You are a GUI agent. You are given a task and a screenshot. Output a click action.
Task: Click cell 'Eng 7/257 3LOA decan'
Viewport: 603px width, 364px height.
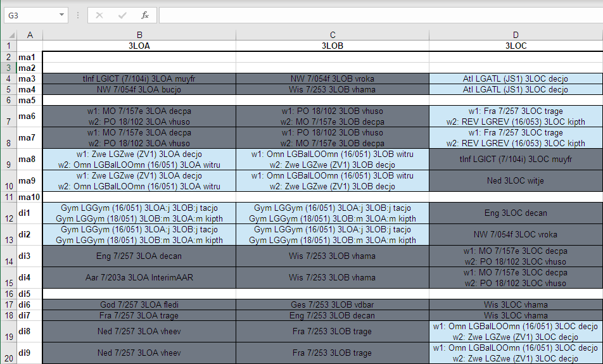(139, 256)
